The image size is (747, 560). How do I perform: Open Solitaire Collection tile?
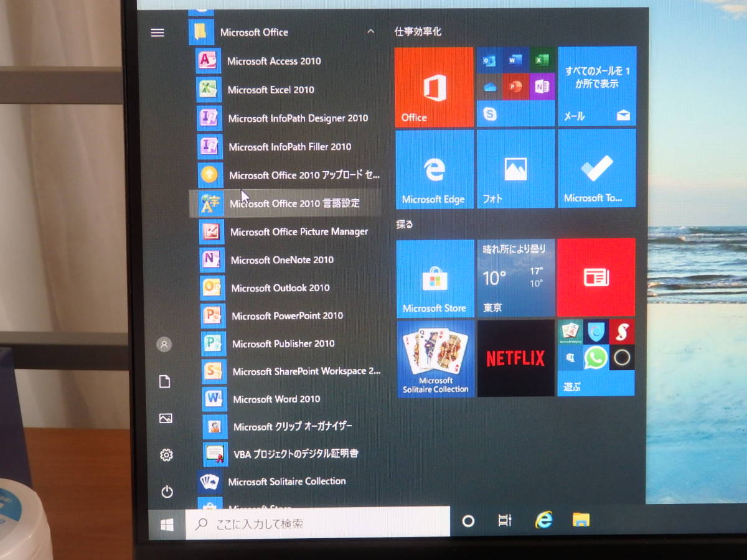(436, 359)
